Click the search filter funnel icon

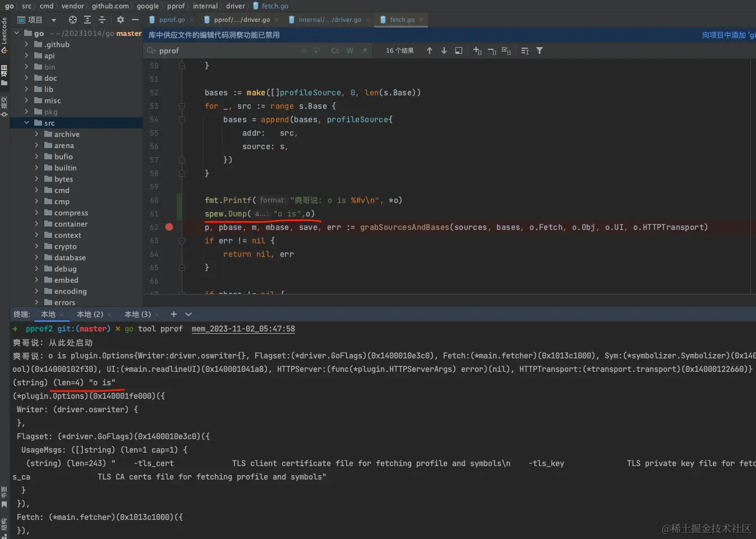540,50
